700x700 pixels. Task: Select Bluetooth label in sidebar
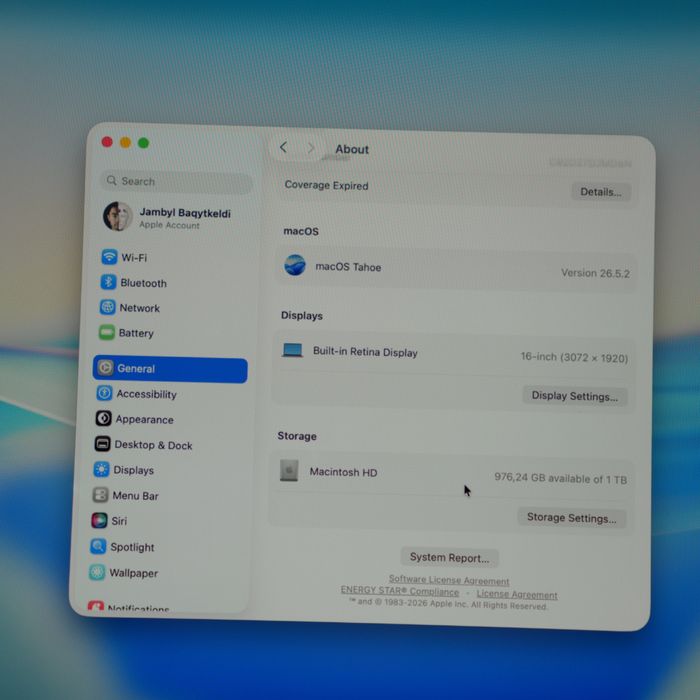143,283
